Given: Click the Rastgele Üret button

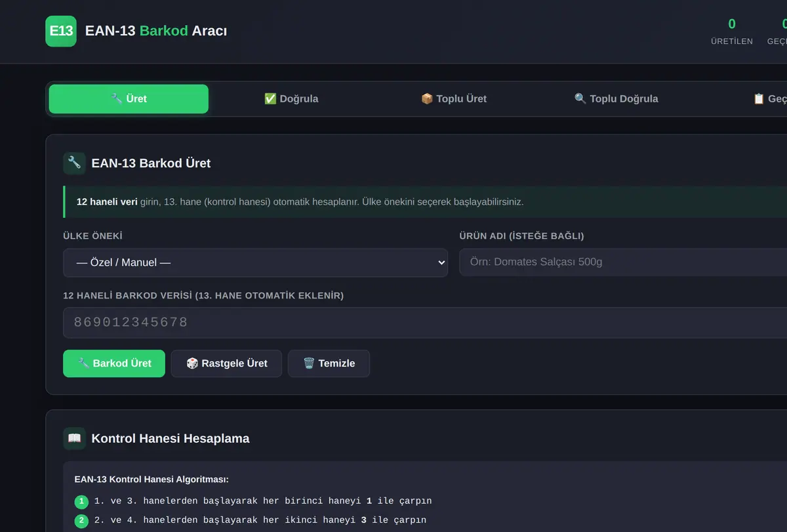Looking at the screenshot, I should [226, 363].
